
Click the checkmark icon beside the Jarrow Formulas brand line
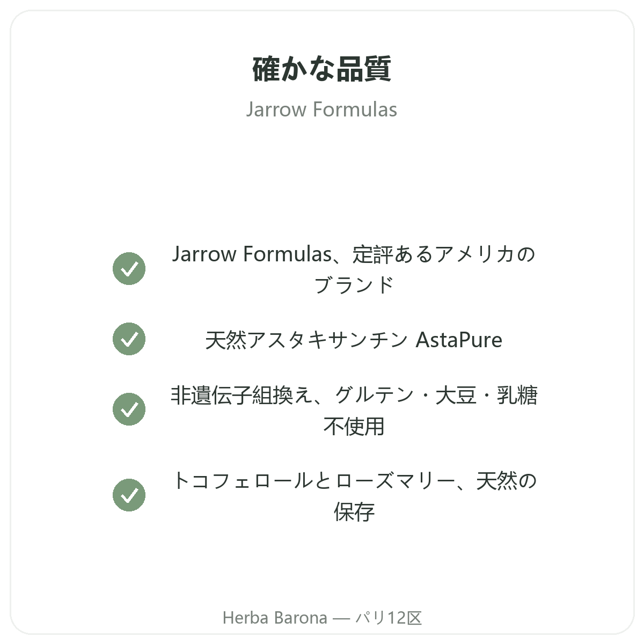(129, 268)
